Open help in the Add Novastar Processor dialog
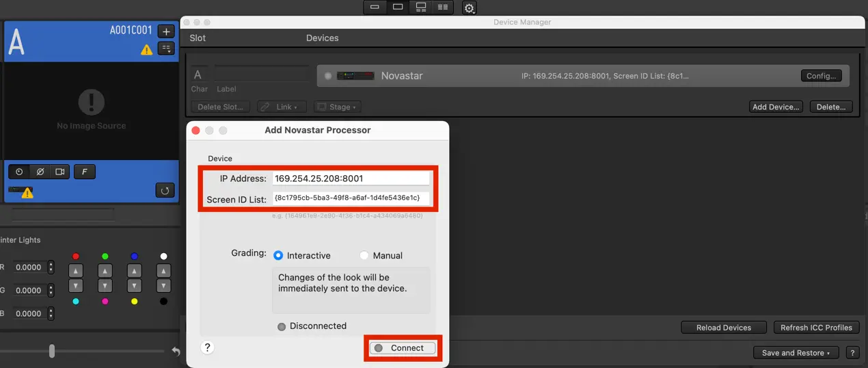This screenshot has width=868, height=368. point(208,347)
